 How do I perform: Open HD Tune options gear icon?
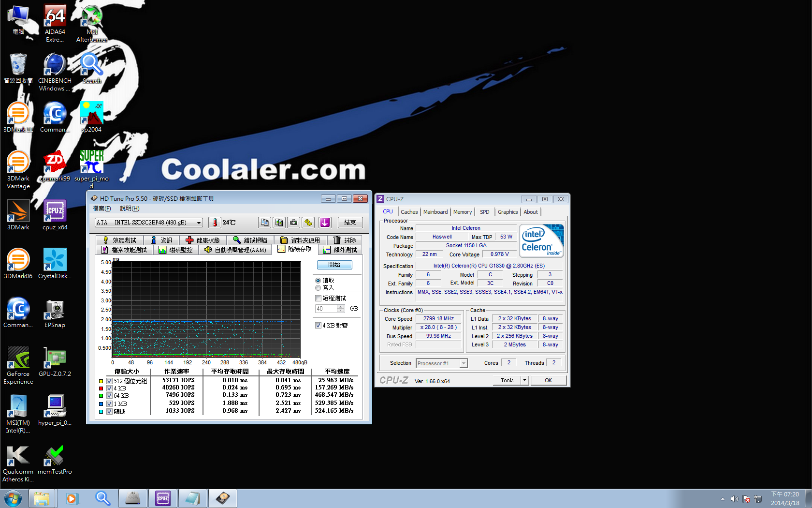click(x=308, y=223)
